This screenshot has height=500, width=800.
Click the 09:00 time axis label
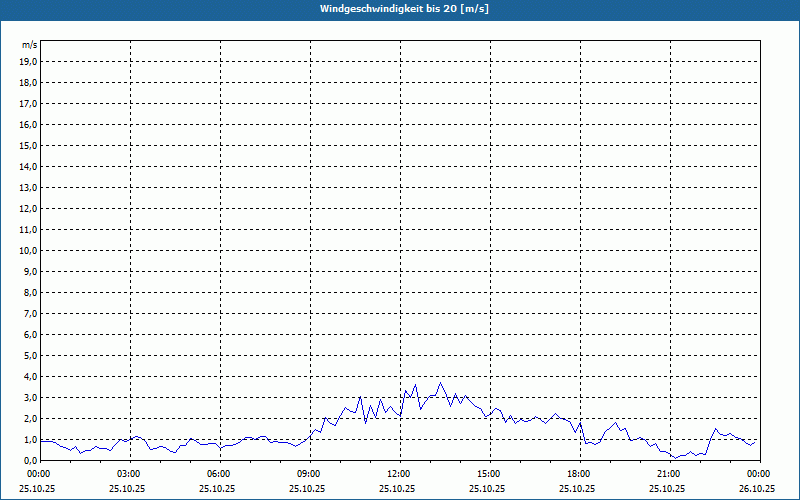coord(309,474)
